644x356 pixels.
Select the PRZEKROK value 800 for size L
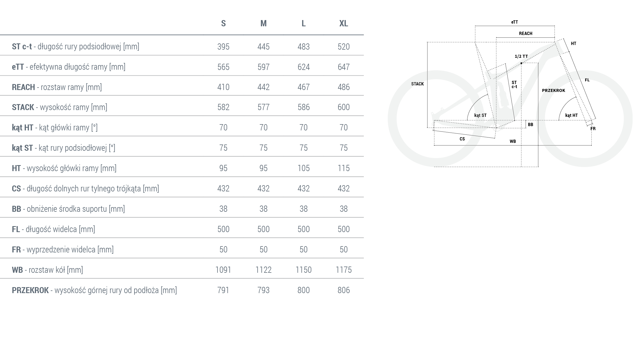[303, 290]
